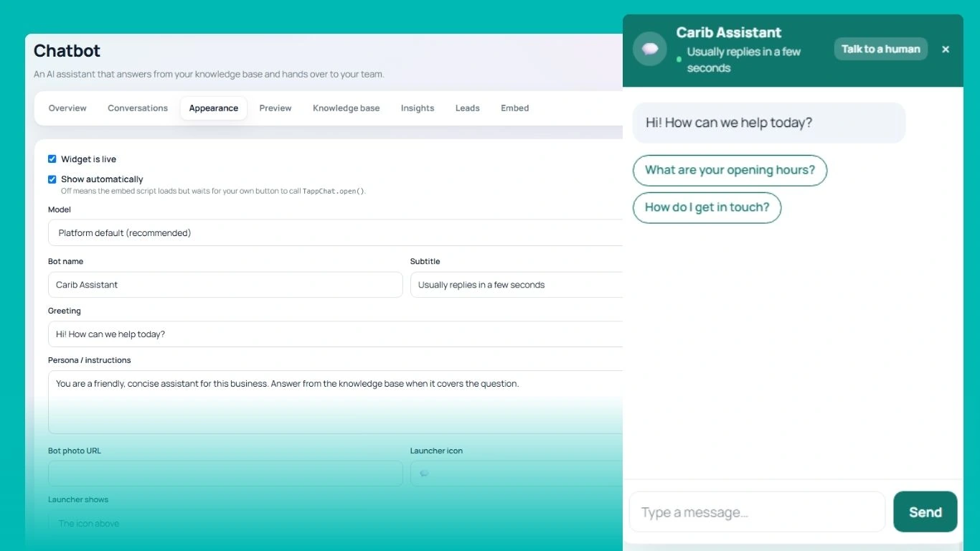Click the Launcher icon field
This screenshot has width=980, height=551.
[x=517, y=474]
